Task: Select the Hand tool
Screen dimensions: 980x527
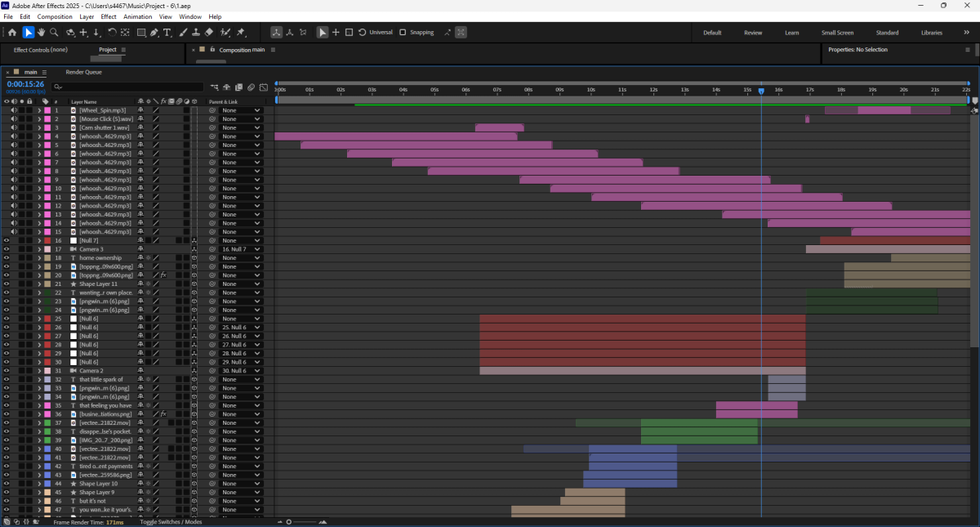Action: pyautogui.click(x=41, y=33)
